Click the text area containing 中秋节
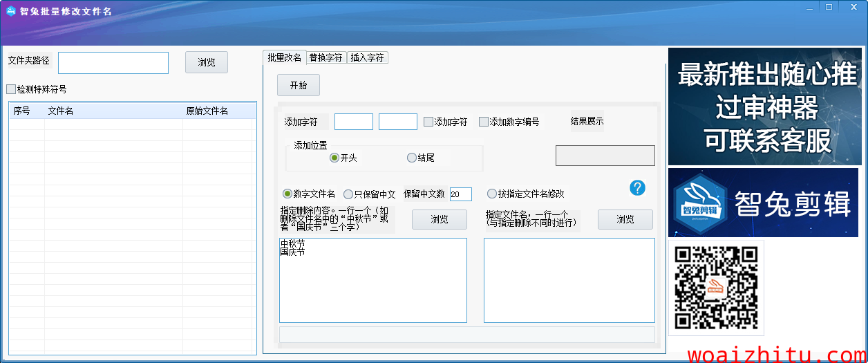868x363 pixels. 373,280
